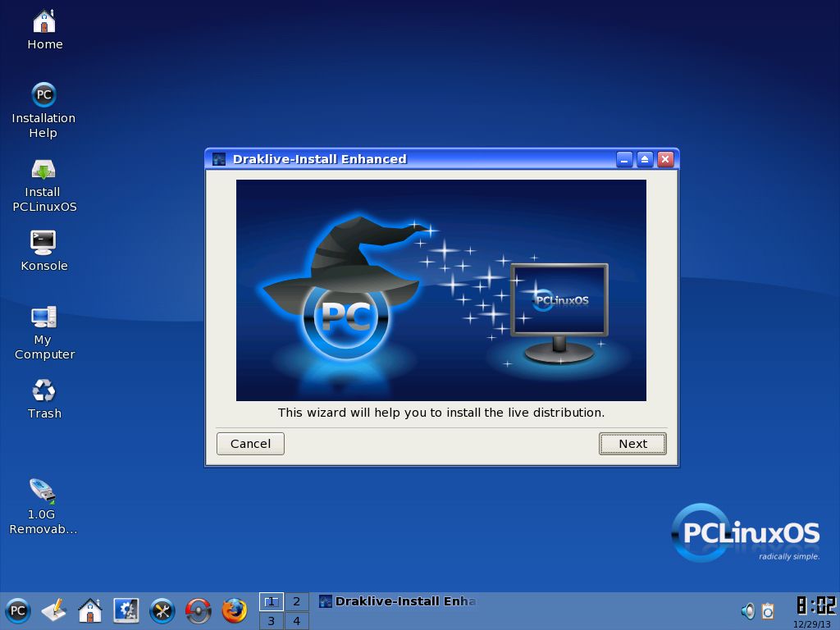Launch the text editor pencil icon in taskbar
Viewport: 840px width, 630px height.
53,610
